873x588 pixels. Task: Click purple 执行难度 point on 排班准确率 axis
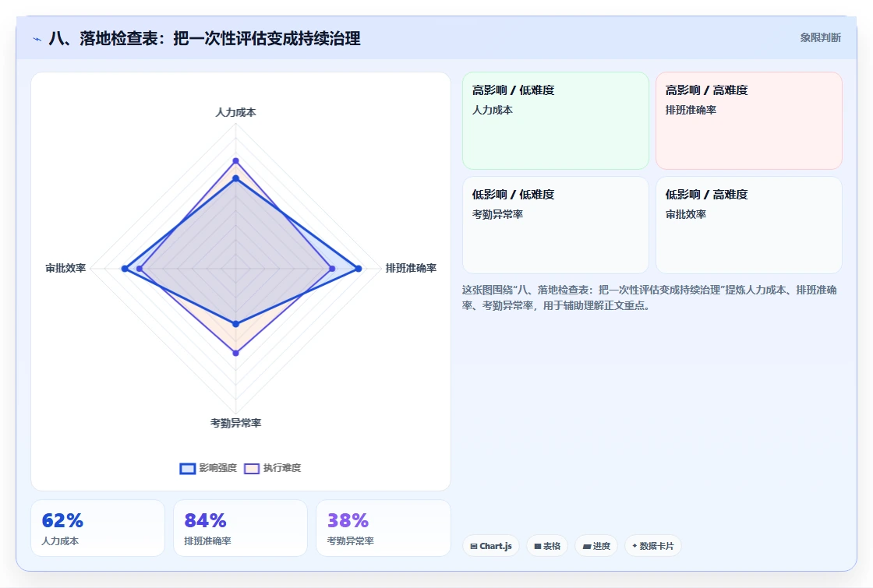332,269
